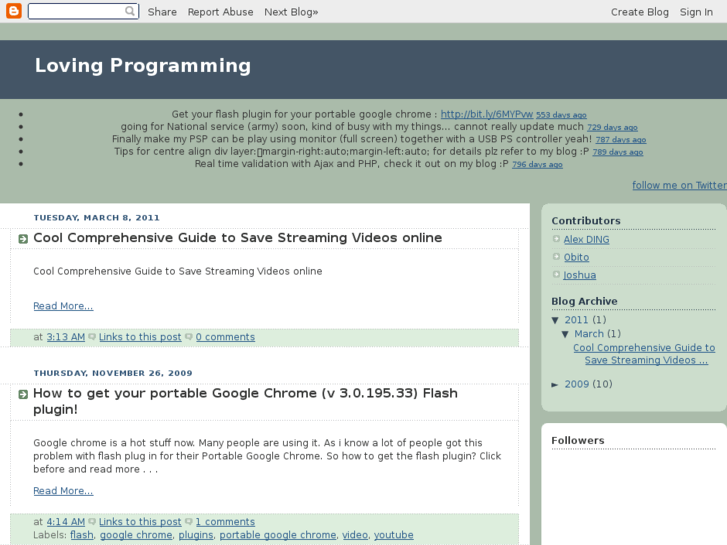Click the icon before Links to this post at 4:14 AM
The width and height of the screenshot is (727, 545).
[92, 521]
